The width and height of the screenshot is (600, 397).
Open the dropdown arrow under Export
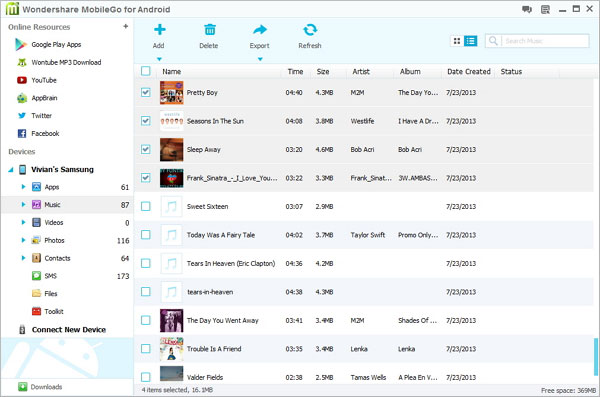tap(260, 59)
